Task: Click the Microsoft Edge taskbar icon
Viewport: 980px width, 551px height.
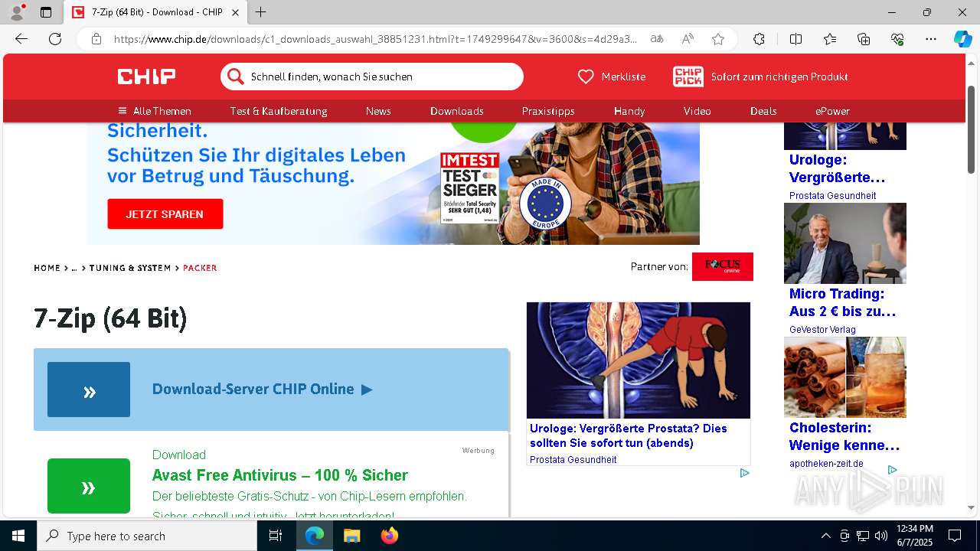Action: coord(315,536)
